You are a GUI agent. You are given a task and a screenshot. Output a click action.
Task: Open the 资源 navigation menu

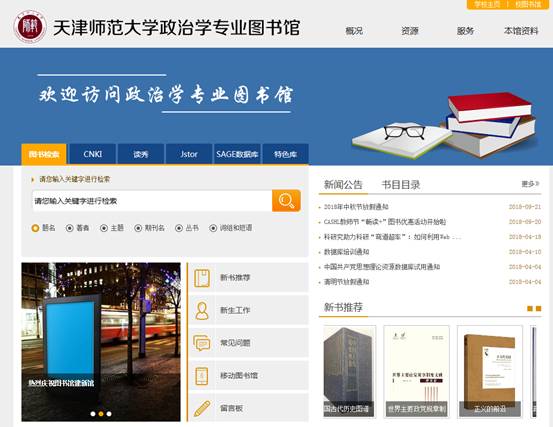click(409, 31)
